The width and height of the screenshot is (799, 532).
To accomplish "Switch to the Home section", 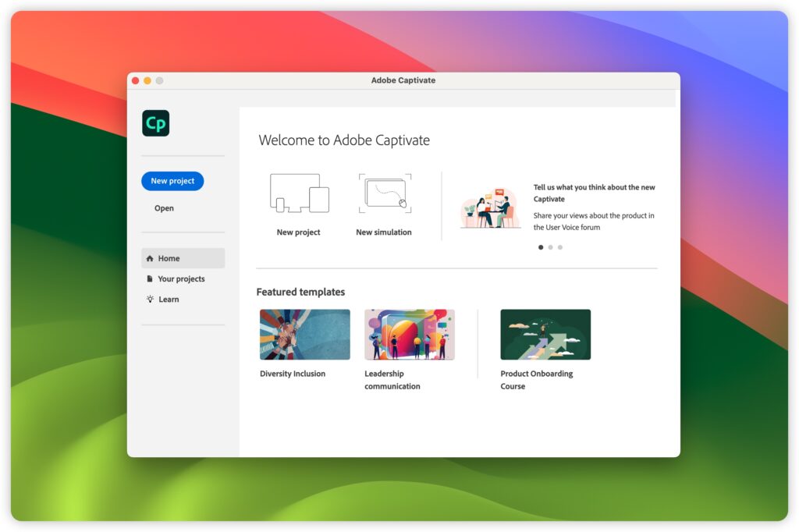I will click(170, 257).
